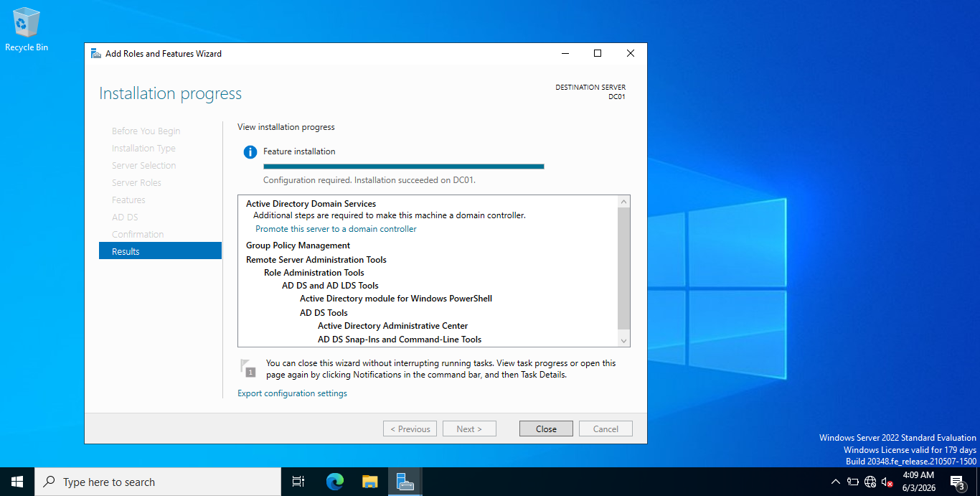This screenshot has height=496, width=980.
Task: Click the taskbar clock and date
Action: [x=918, y=482]
